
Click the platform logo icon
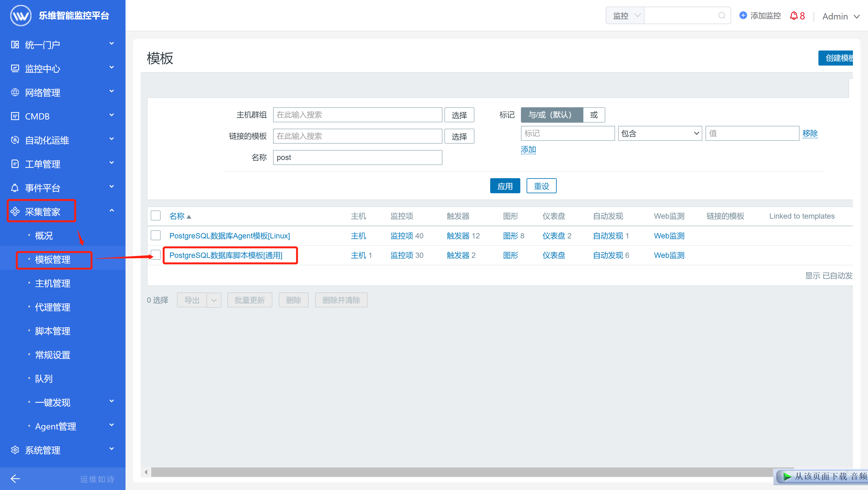point(21,15)
